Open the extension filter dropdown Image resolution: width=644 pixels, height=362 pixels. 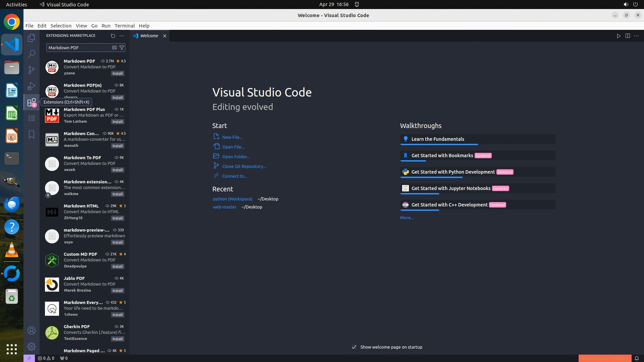[122, 48]
